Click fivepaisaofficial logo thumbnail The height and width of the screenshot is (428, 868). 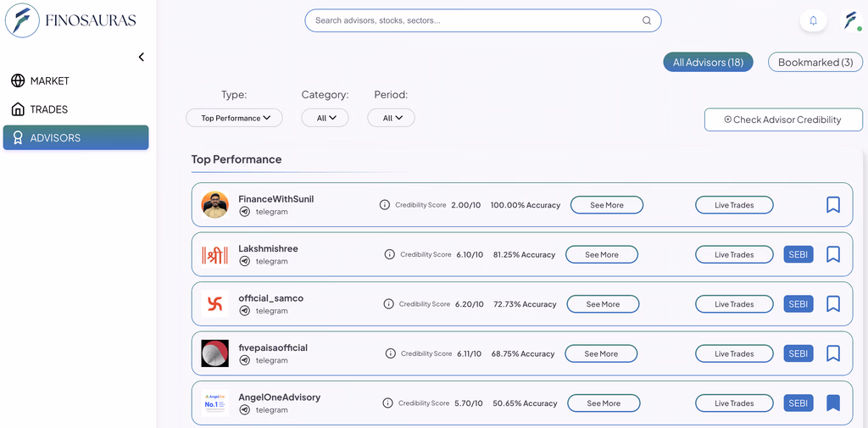coord(214,353)
